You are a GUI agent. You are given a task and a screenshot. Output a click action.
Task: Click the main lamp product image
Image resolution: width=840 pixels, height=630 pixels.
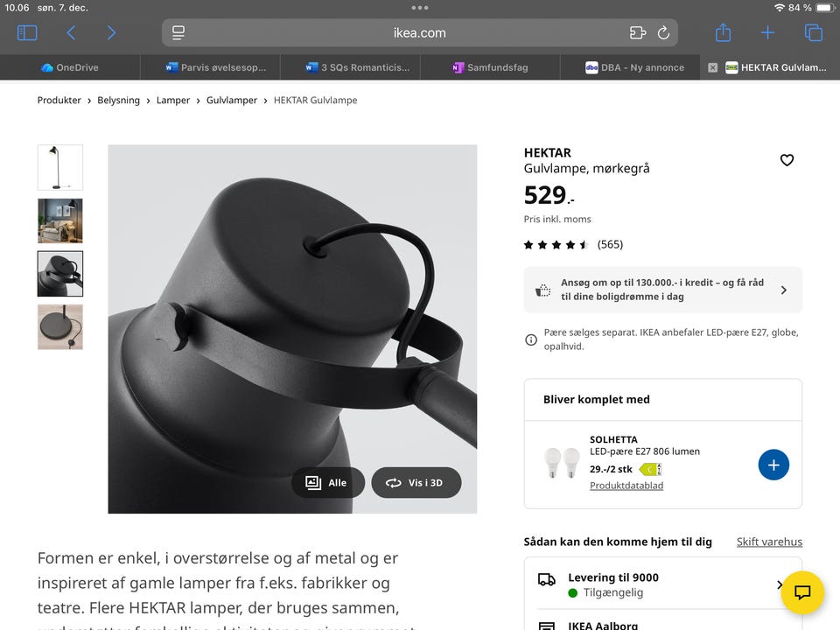pos(292,329)
